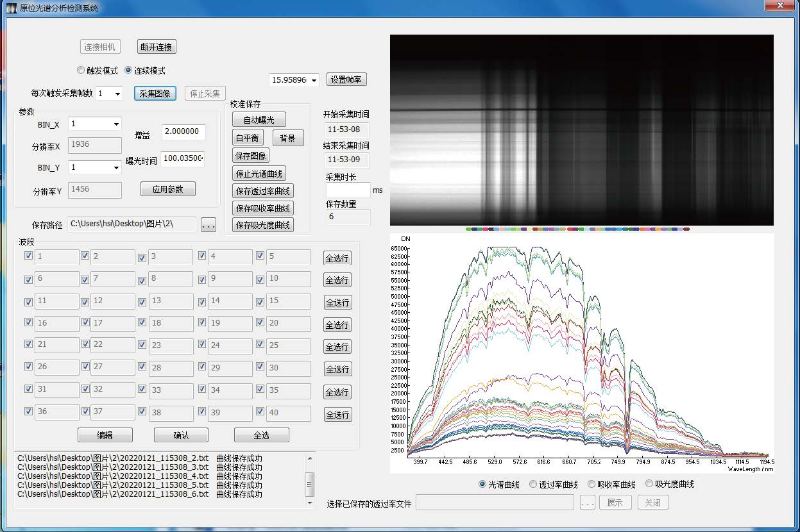Click the browse button beside the transmittance file field

[587, 503]
